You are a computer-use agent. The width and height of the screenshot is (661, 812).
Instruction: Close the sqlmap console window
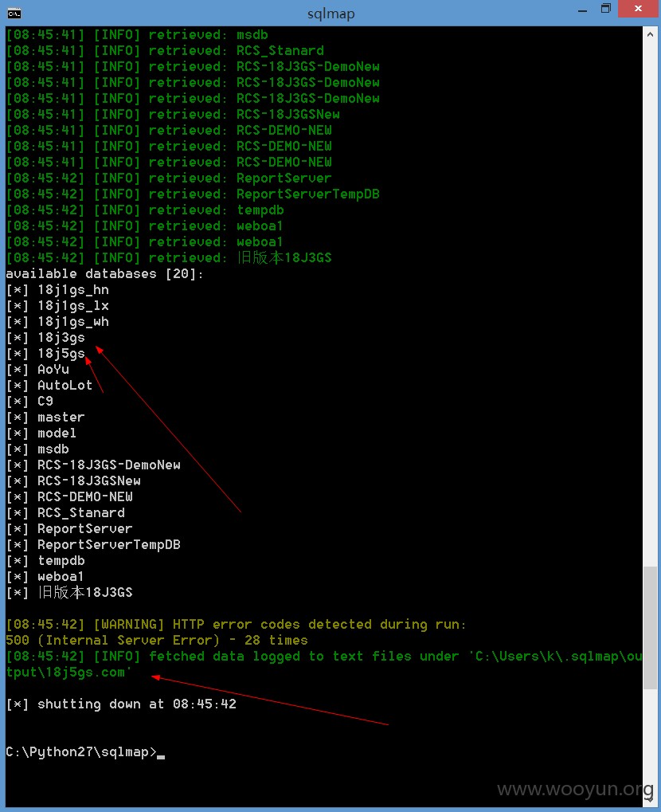[639, 9]
